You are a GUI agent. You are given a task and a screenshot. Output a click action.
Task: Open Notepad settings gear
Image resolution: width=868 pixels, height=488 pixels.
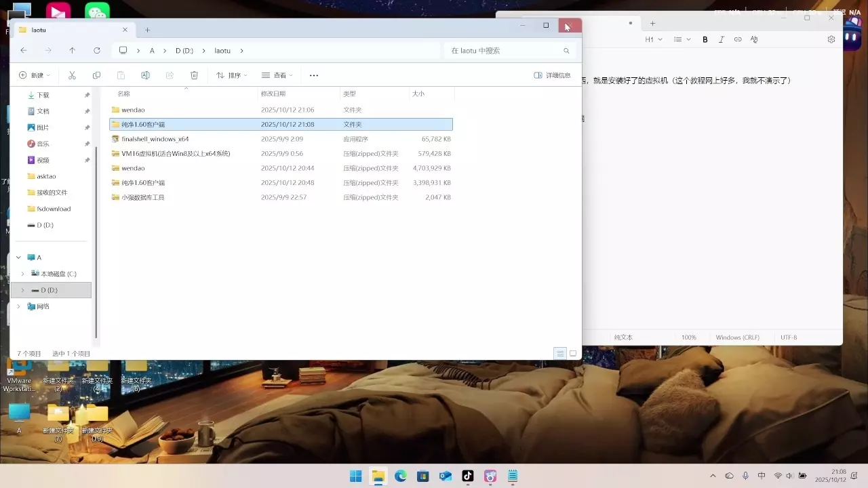(831, 39)
